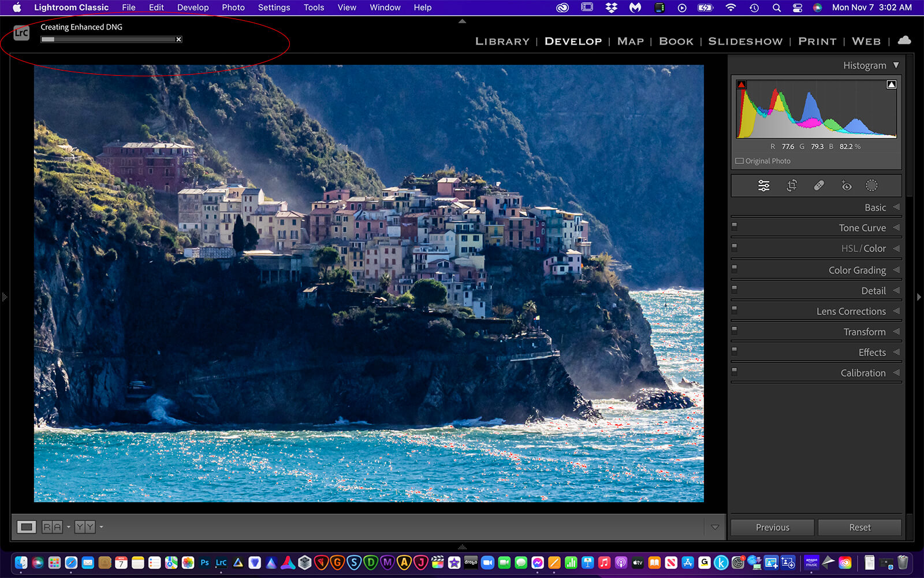The height and width of the screenshot is (578, 924).
Task: Expand the Basic panel
Action: pos(875,208)
